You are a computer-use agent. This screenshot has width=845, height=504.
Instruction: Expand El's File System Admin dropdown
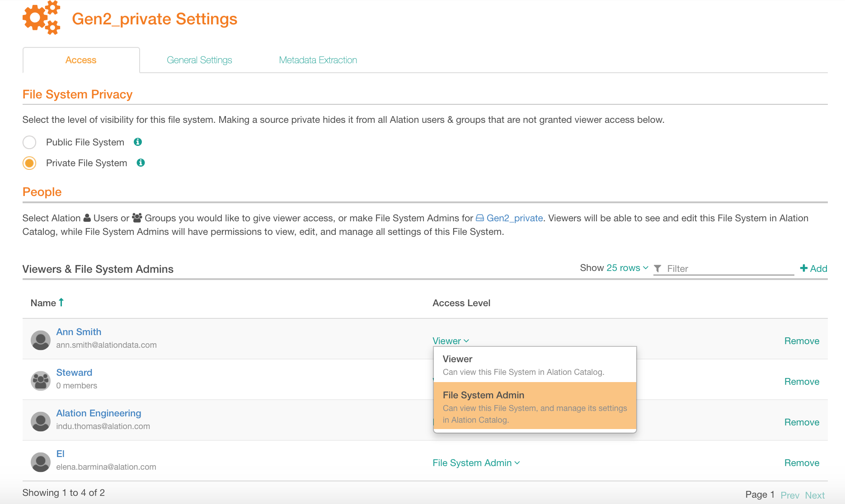click(x=476, y=463)
